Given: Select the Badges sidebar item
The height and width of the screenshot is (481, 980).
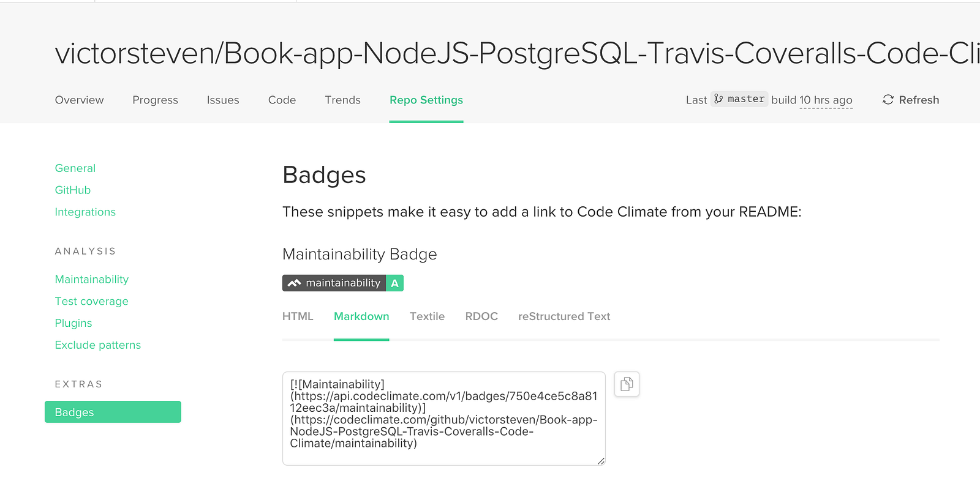Looking at the screenshot, I should (x=113, y=412).
